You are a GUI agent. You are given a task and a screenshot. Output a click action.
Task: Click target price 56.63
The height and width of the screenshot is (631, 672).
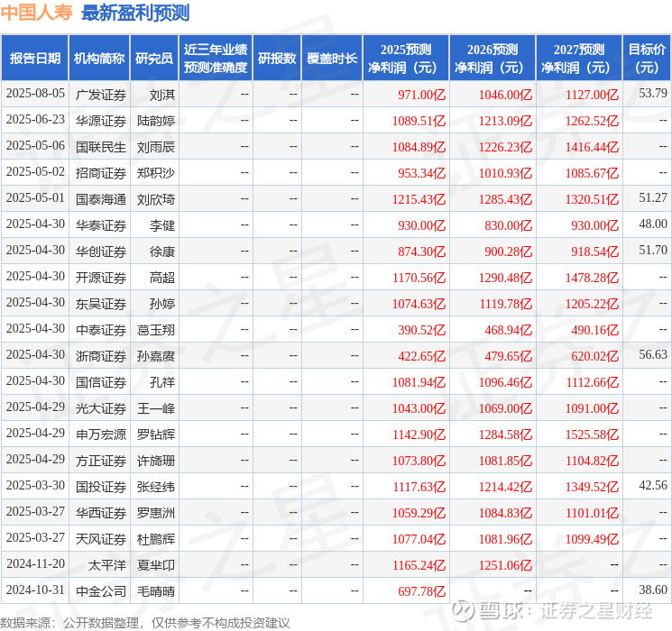click(x=653, y=354)
